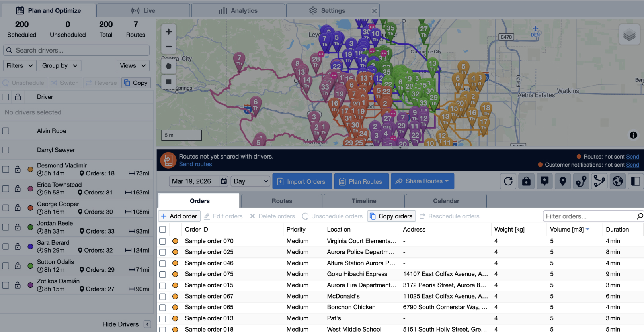Open the calendar date picker icon
The width and height of the screenshot is (644, 332).
(224, 181)
